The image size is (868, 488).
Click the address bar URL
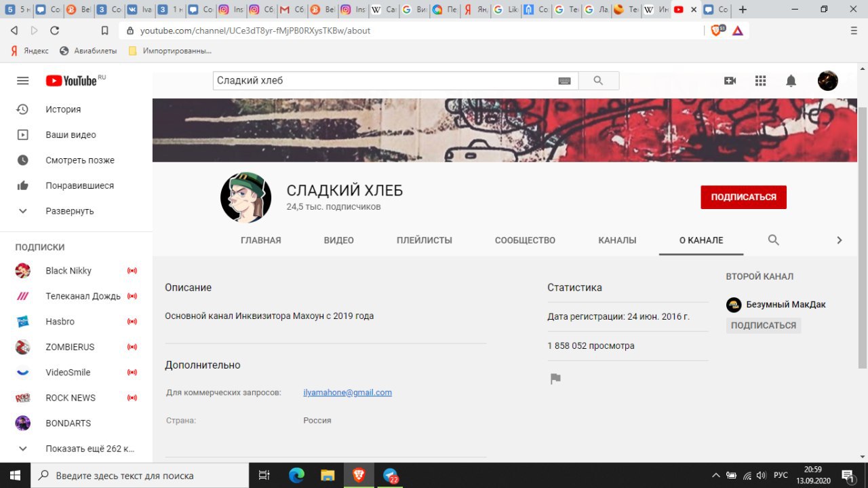pos(255,31)
